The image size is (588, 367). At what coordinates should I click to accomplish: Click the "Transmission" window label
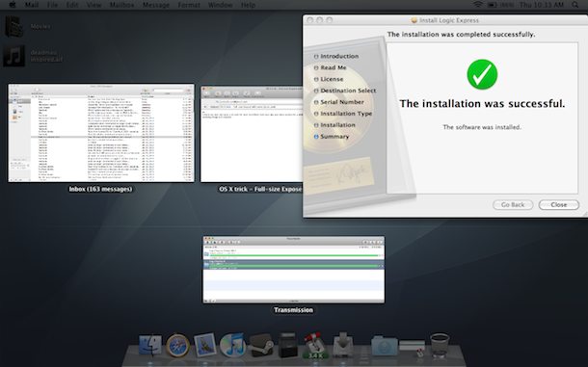pyautogui.click(x=293, y=310)
